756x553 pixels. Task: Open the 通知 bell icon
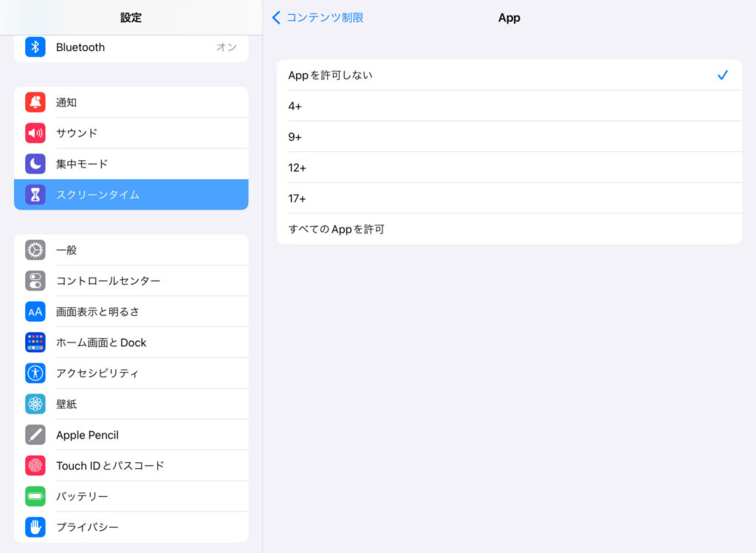pyautogui.click(x=35, y=103)
